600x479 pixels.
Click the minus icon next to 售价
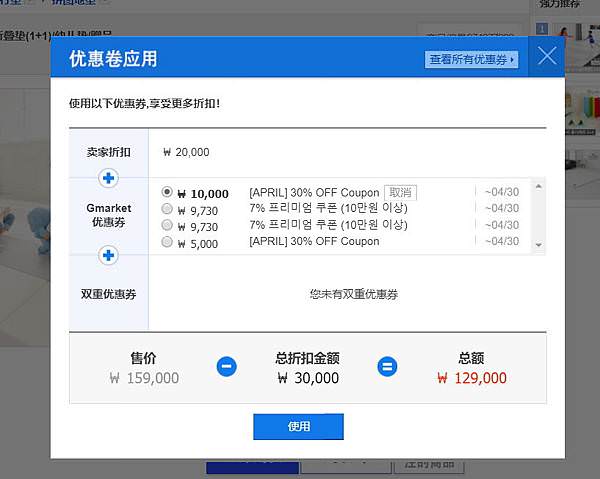227,367
